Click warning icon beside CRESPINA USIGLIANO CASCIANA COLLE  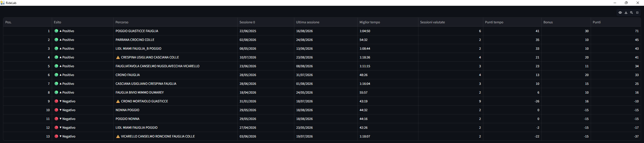[x=118, y=57]
